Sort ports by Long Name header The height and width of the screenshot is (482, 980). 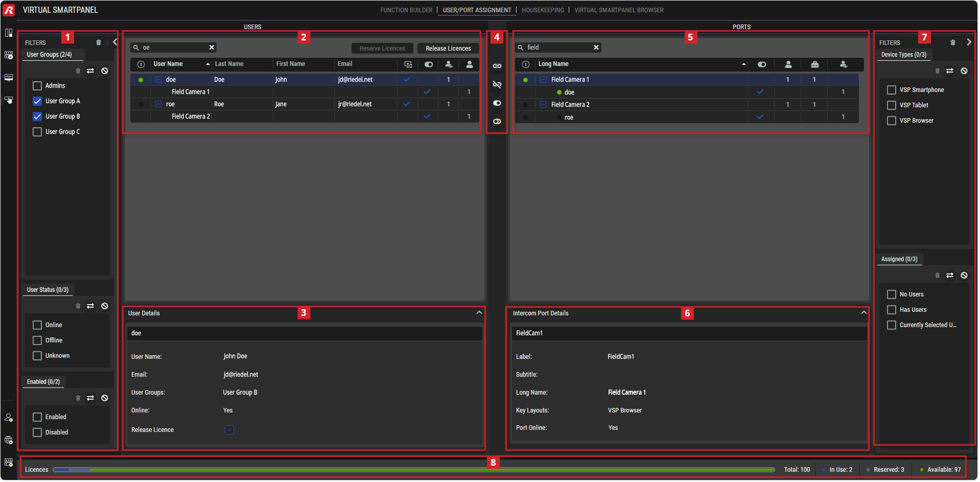(553, 64)
